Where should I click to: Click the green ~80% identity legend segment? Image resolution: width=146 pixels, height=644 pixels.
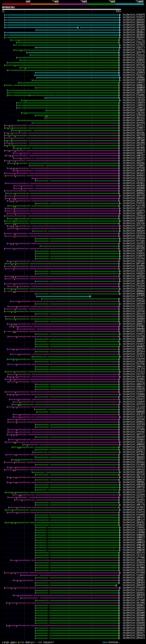(x=102, y=4)
